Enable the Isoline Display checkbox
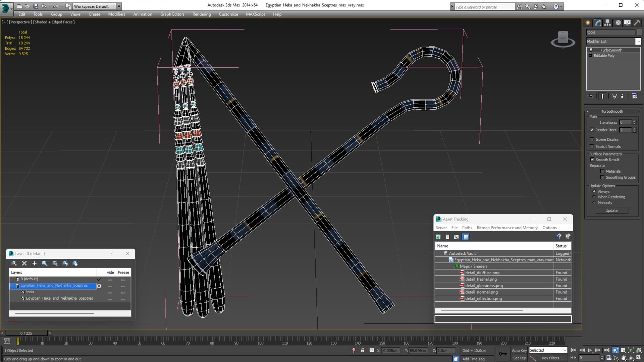The image size is (644, 362). click(x=592, y=139)
